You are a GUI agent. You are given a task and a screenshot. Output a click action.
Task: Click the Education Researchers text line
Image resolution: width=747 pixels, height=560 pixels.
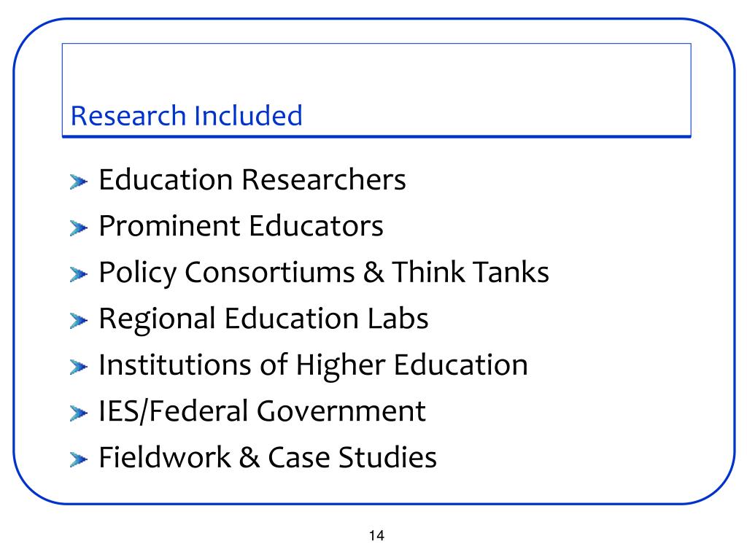[x=252, y=179]
